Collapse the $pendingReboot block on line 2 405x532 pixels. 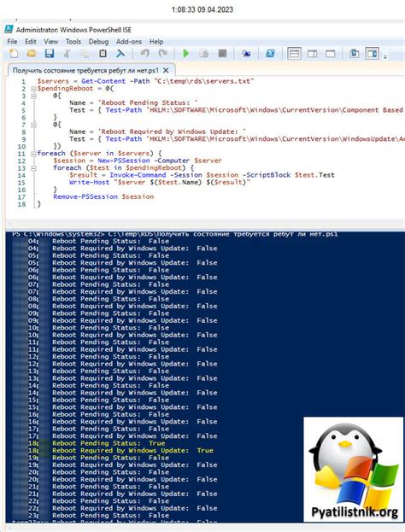(x=33, y=89)
